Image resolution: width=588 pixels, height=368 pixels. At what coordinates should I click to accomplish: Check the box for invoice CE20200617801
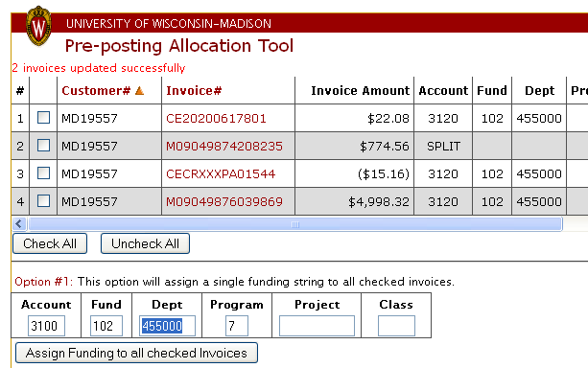coord(43,118)
